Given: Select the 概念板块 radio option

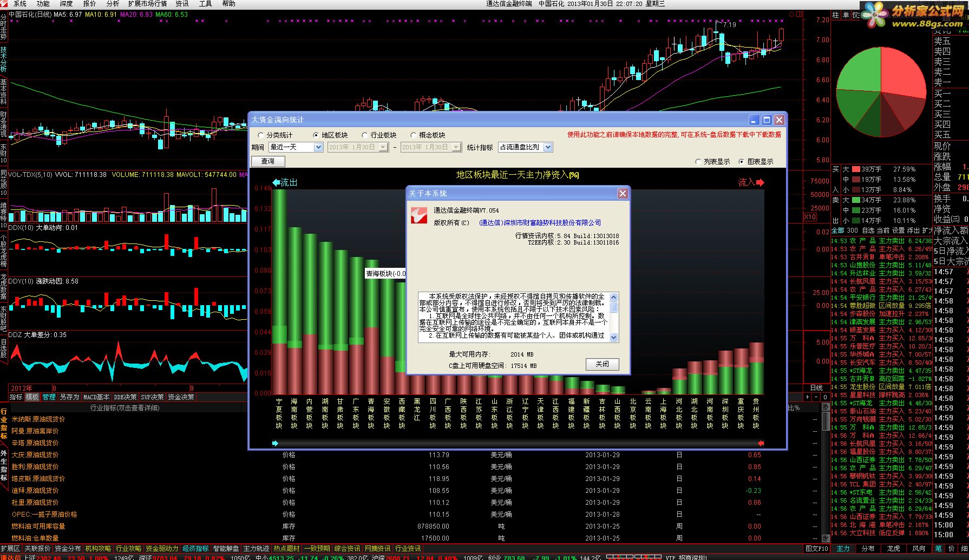Looking at the screenshot, I should [x=428, y=135].
